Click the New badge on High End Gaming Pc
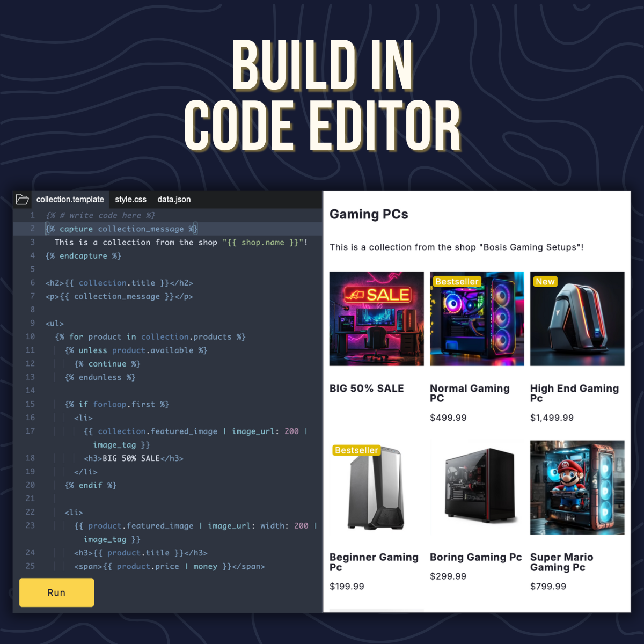 click(545, 281)
